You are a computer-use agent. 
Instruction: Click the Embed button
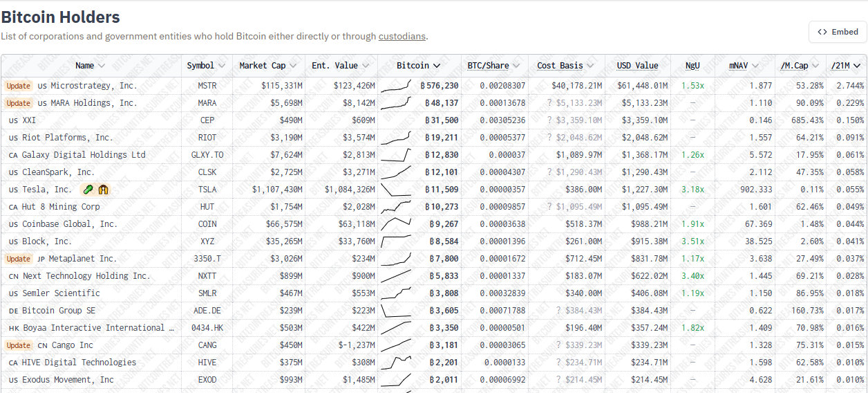point(838,32)
